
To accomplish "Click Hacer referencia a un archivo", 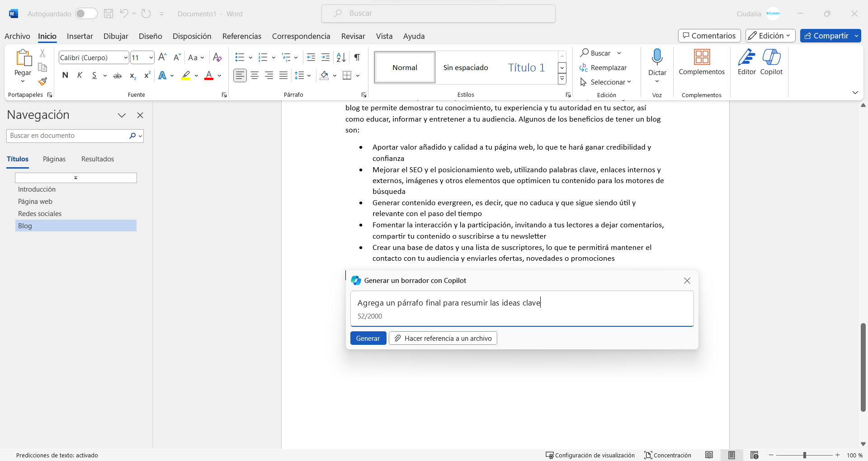I will coord(443,338).
